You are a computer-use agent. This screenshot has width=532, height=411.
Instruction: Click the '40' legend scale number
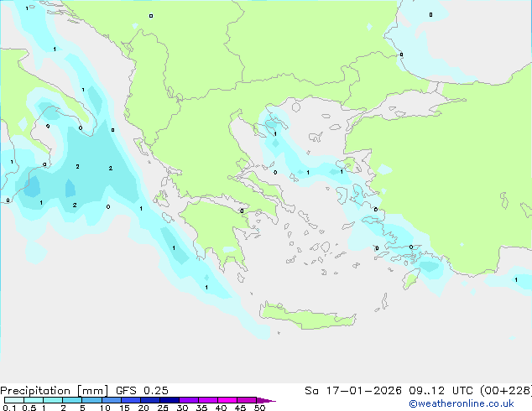[221, 408]
